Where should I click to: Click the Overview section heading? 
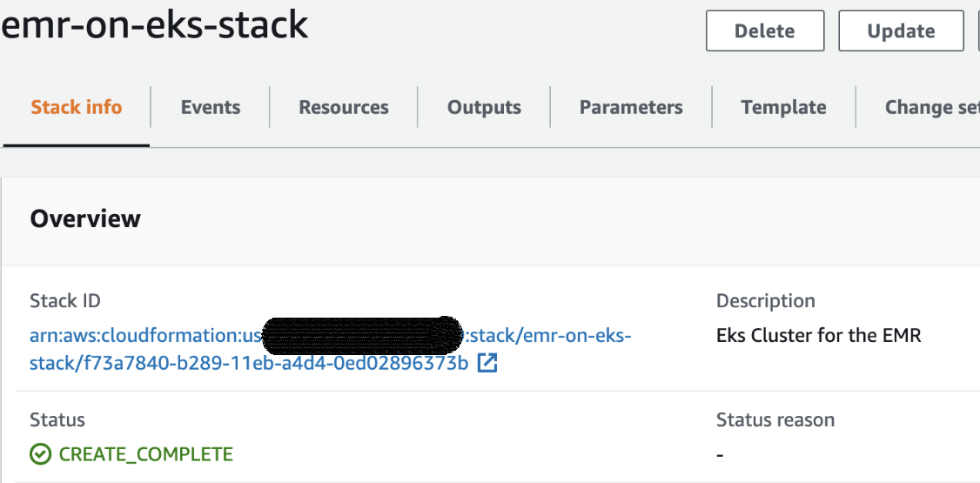[85, 218]
